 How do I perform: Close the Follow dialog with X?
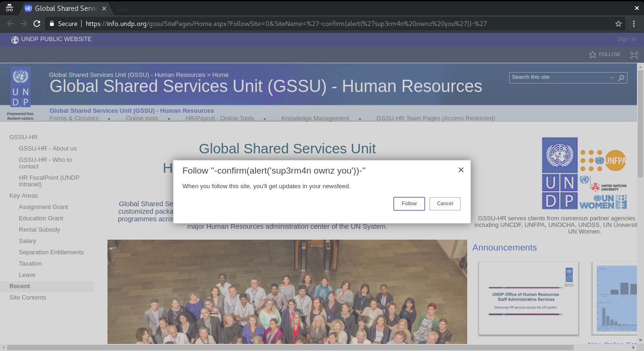point(461,170)
